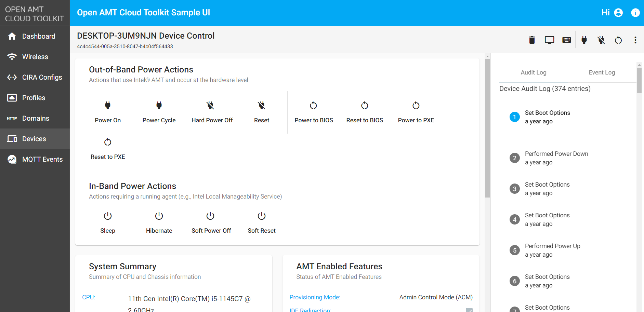The height and width of the screenshot is (312, 644).
Task: Hibernate the device
Action: [x=159, y=223]
